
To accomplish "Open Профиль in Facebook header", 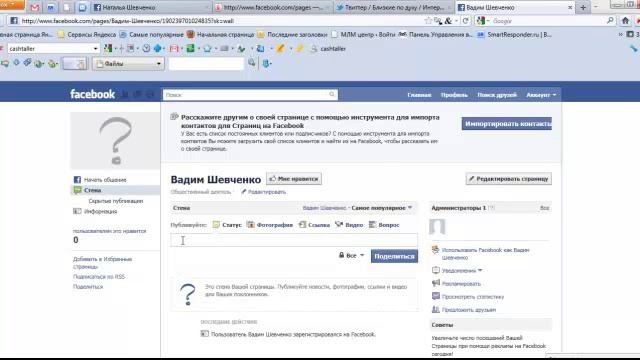I will tap(454, 95).
